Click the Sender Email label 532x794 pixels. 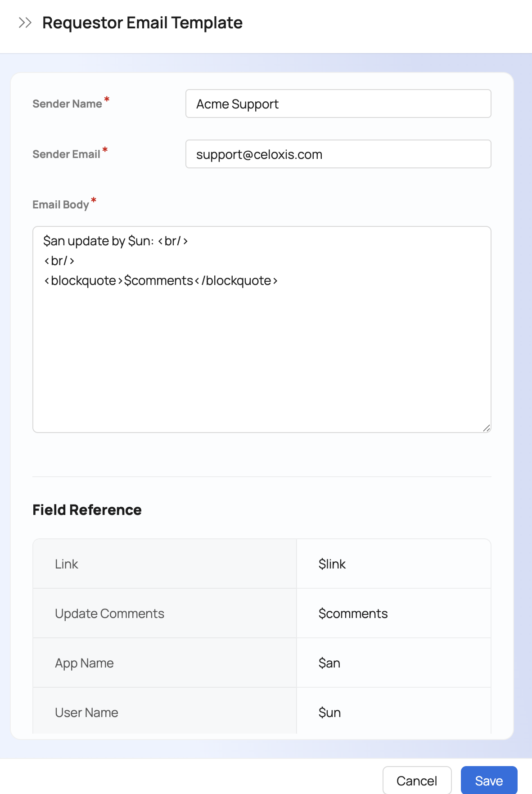(66, 154)
